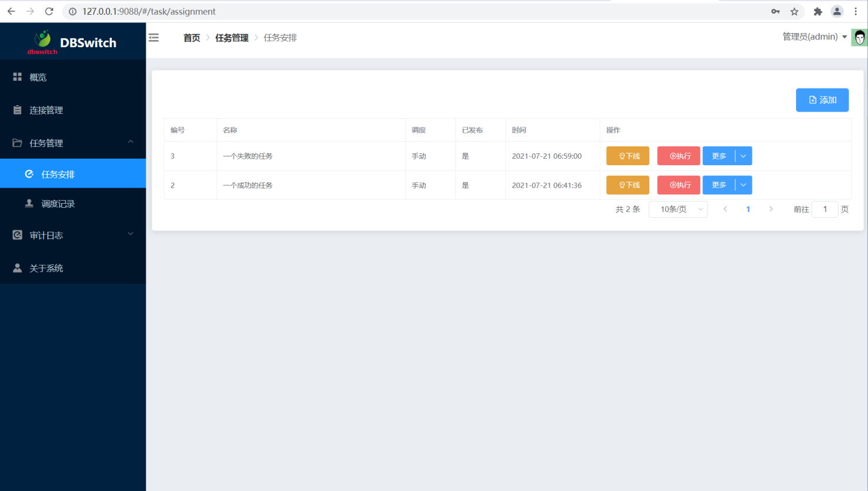Open 概览 overview in the sidebar
The height and width of the screenshot is (491, 868).
pyautogui.click(x=38, y=77)
